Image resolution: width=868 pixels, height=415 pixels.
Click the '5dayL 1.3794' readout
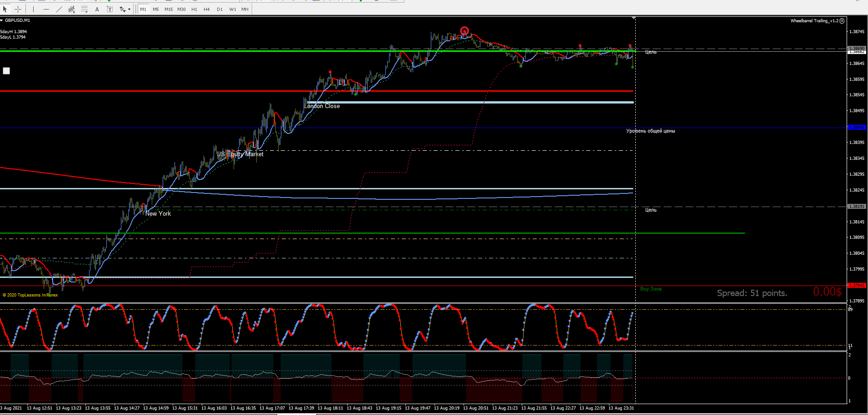coord(13,37)
